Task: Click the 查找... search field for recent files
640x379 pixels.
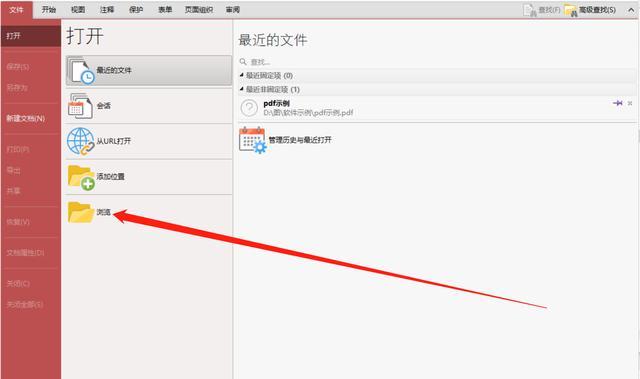Action: point(437,62)
